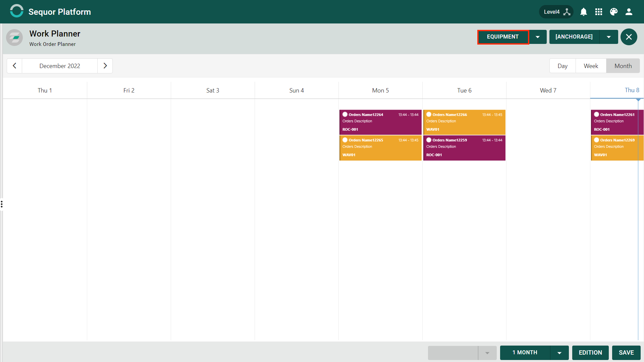
Task: Go to the previous month
Action: pyautogui.click(x=14, y=66)
